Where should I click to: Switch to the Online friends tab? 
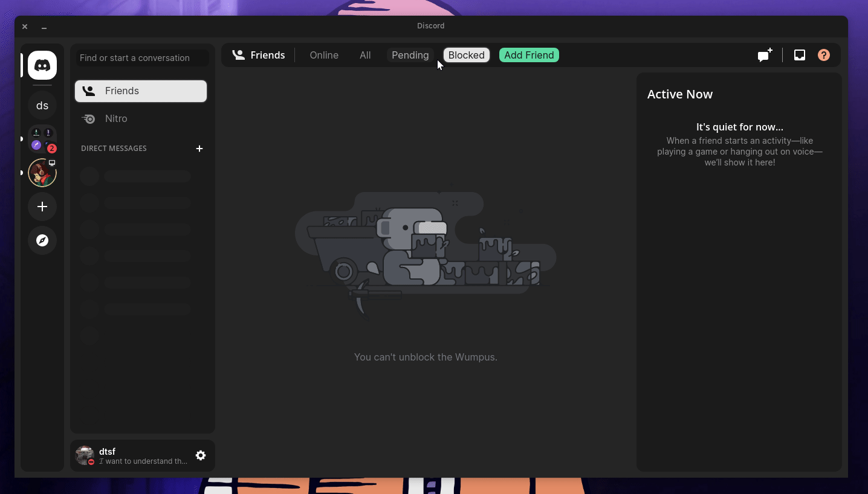click(x=324, y=55)
